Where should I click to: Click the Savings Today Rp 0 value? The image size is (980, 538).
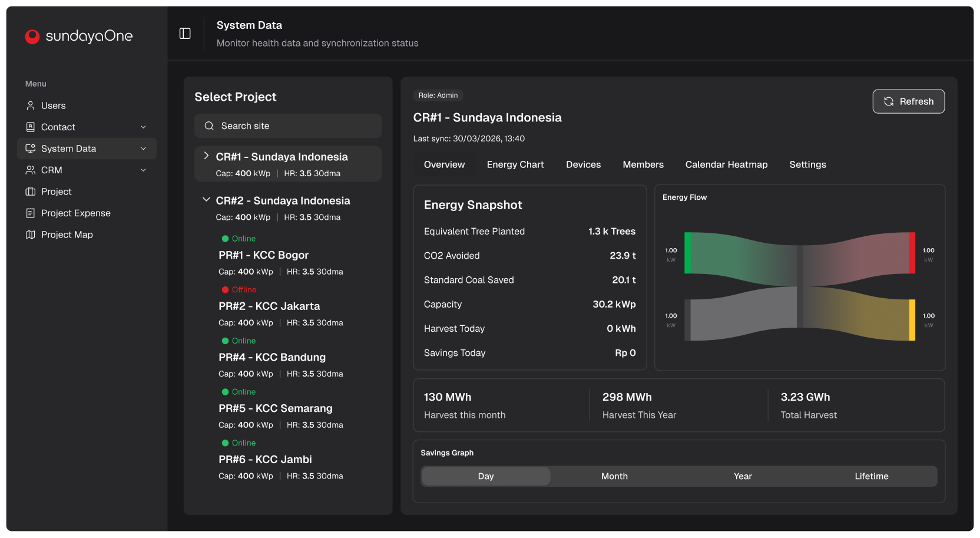(625, 353)
